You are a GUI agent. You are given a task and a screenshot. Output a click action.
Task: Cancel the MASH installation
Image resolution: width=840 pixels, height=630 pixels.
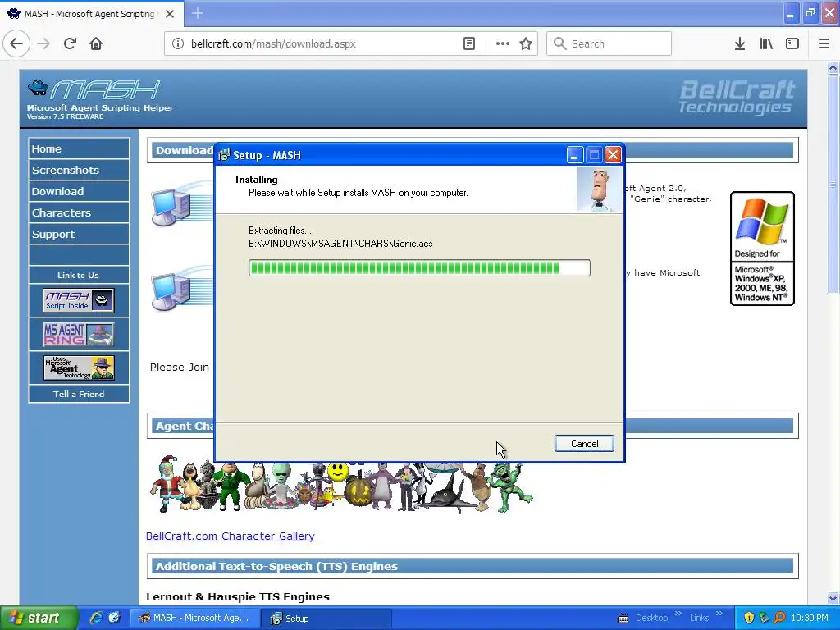tap(584, 444)
